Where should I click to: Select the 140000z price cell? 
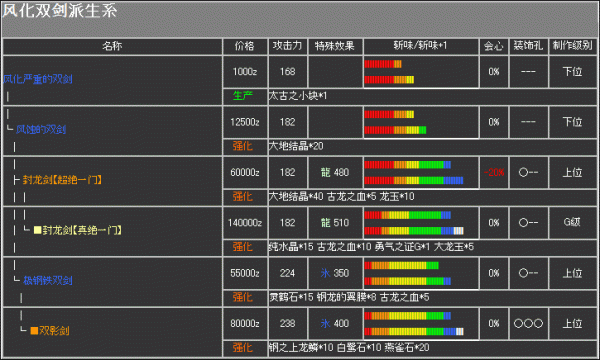tap(245, 223)
